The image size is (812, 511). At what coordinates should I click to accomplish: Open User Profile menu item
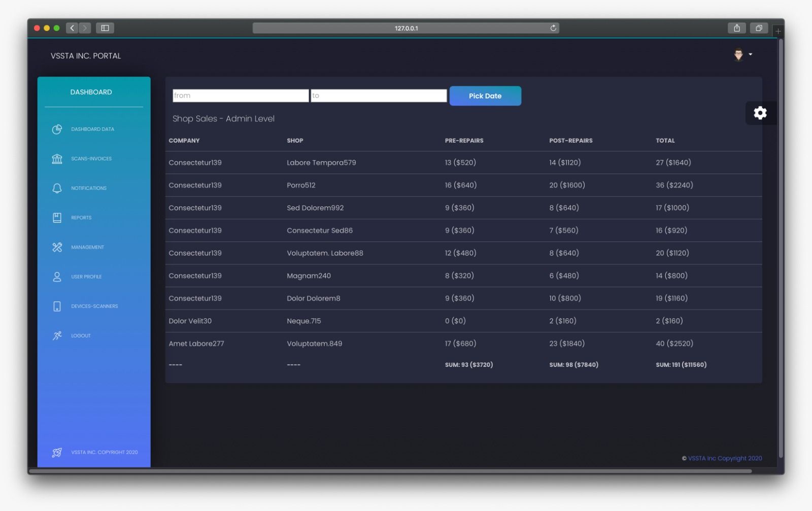86,277
